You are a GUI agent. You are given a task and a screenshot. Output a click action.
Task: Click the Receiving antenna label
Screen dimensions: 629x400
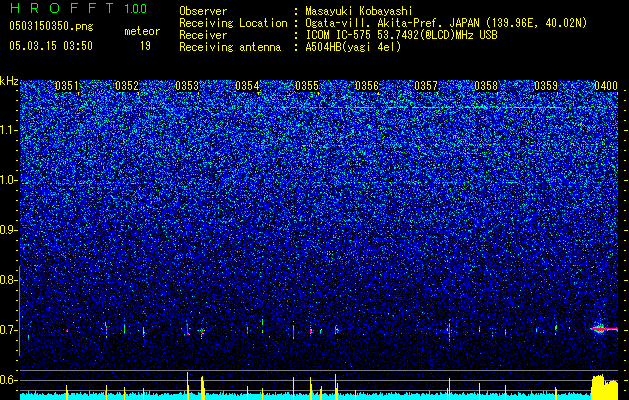230,47
